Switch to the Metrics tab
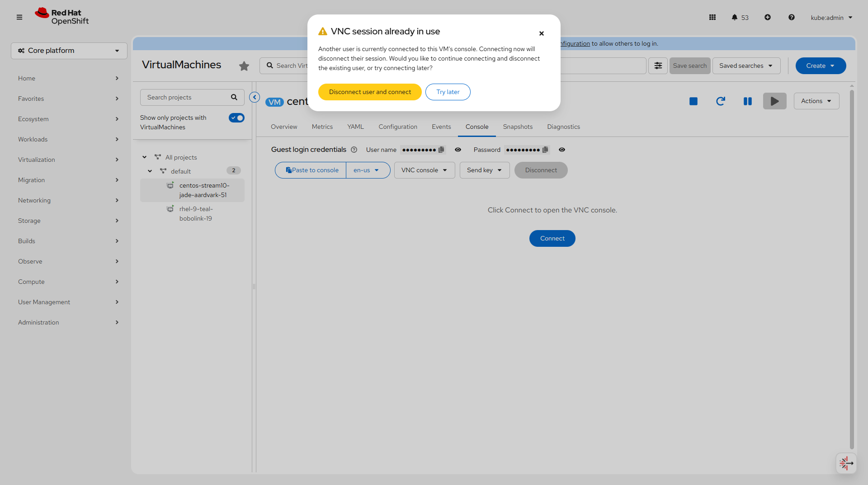The image size is (868, 485). 322,127
